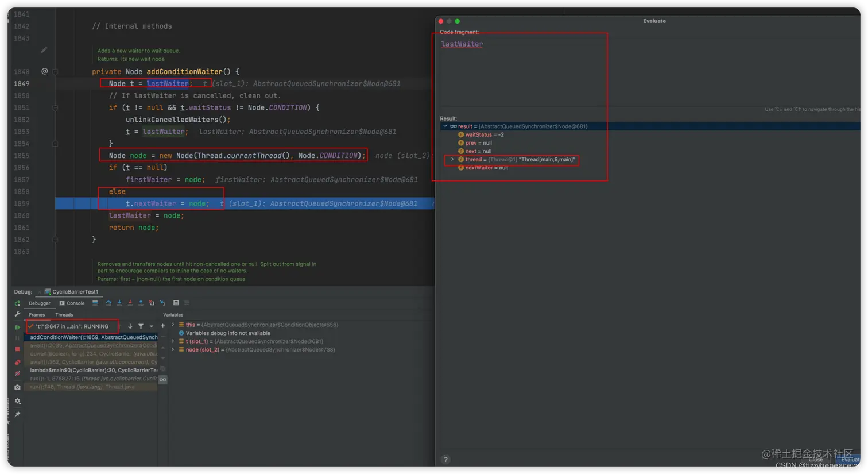Image resolution: width=868 pixels, height=474 pixels.
Task: Select frame addConditionWaiter():1859
Action: pyautogui.click(x=92, y=337)
